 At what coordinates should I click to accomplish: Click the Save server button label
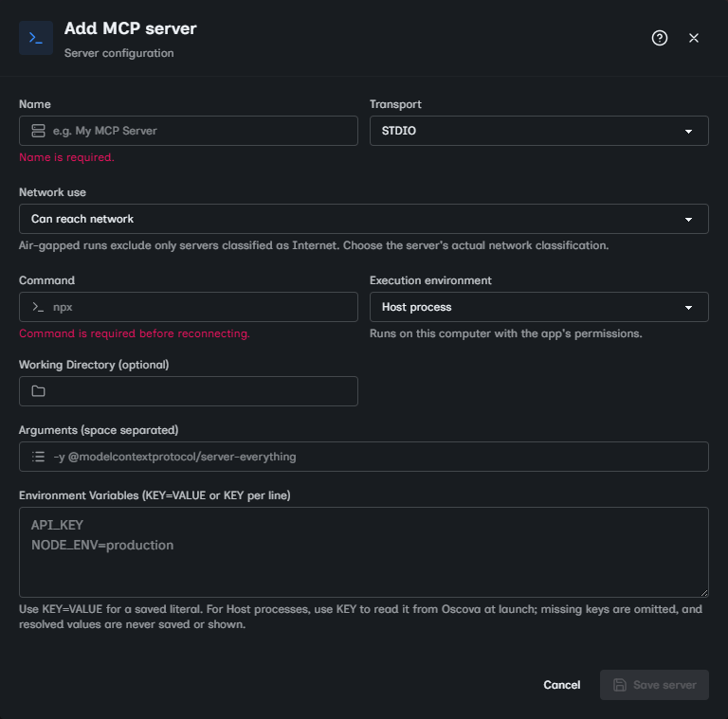pyautogui.click(x=664, y=685)
